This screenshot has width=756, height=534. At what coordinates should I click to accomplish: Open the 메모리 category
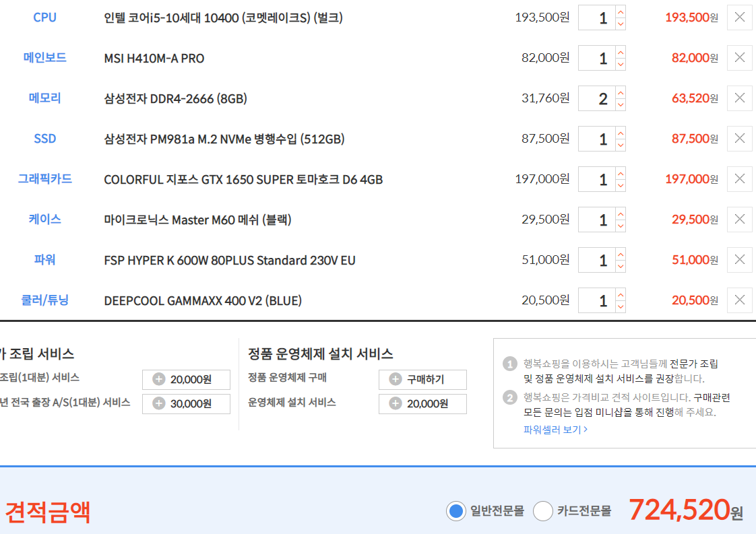[45, 98]
